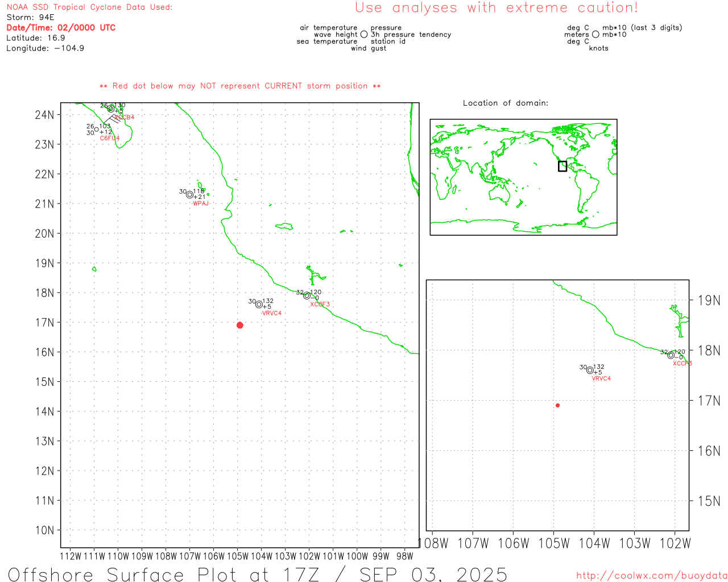Click the 'air temperature' legend label

(329, 28)
